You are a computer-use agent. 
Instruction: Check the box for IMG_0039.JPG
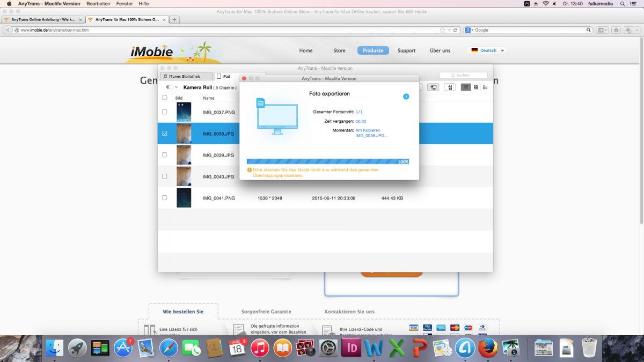pyautogui.click(x=165, y=155)
